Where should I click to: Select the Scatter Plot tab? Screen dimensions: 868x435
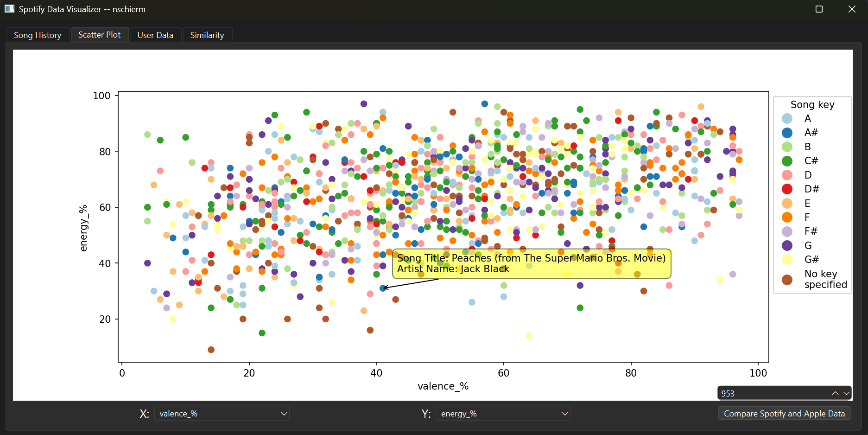click(x=99, y=35)
